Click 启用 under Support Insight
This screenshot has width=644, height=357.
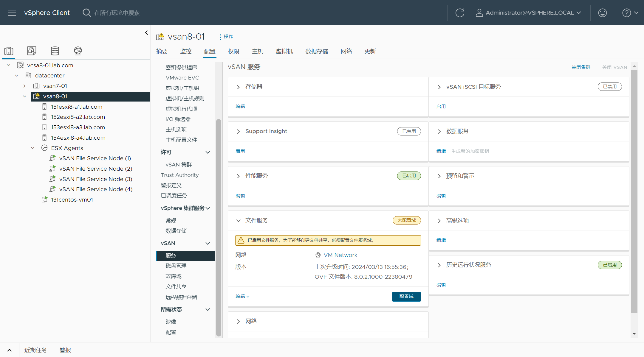(x=240, y=151)
